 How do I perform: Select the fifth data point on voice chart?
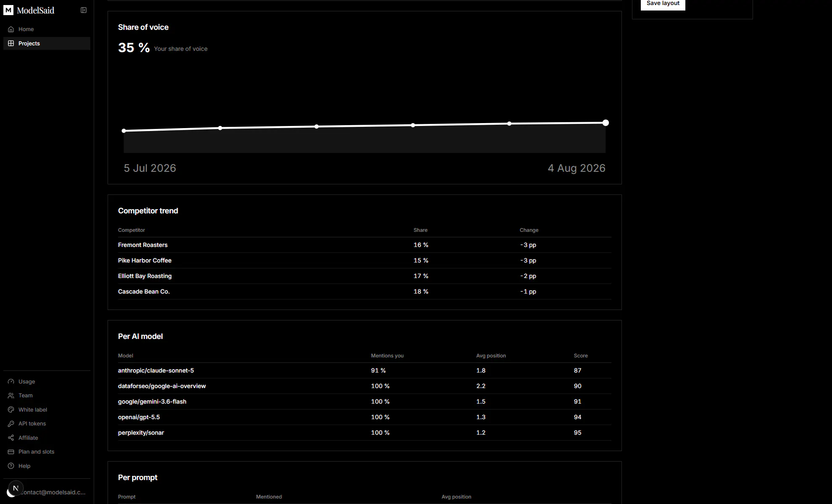(509, 124)
